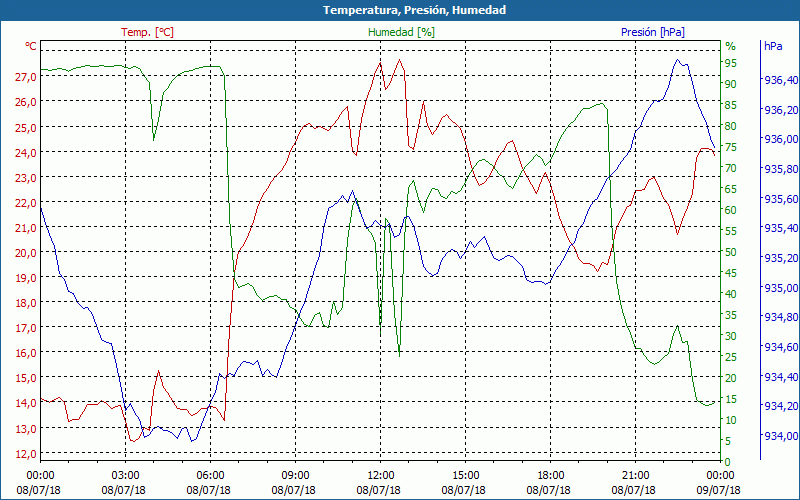Click time axis label "03:00"
Image resolution: width=800 pixels, height=500 pixels.
click(125, 476)
